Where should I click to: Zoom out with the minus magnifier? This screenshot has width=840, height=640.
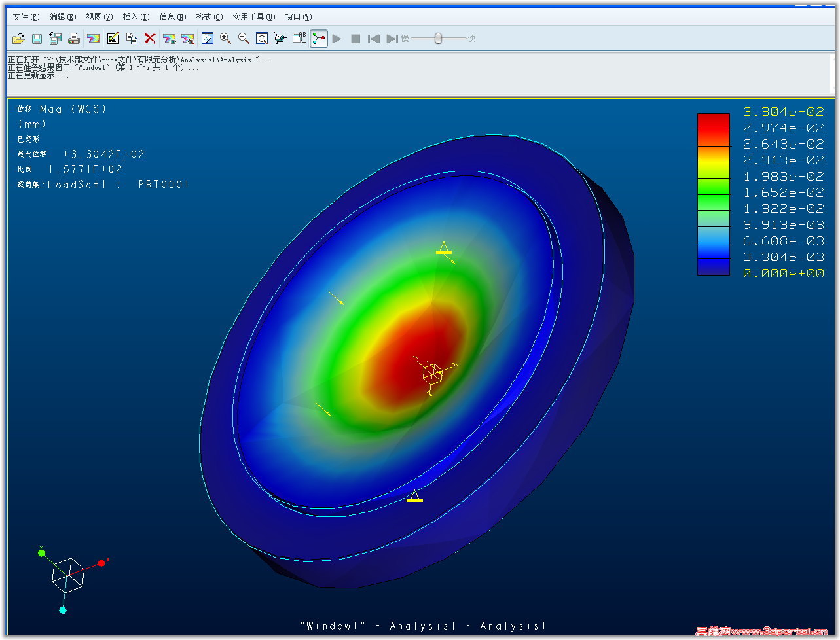click(x=244, y=39)
